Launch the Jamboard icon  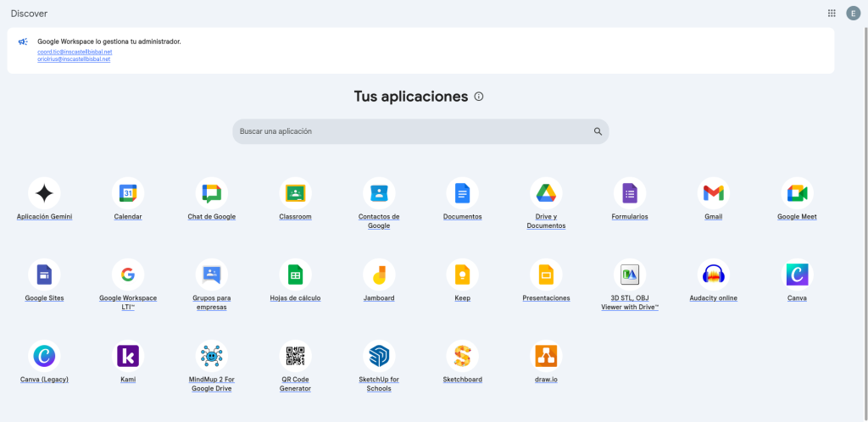pyautogui.click(x=379, y=275)
